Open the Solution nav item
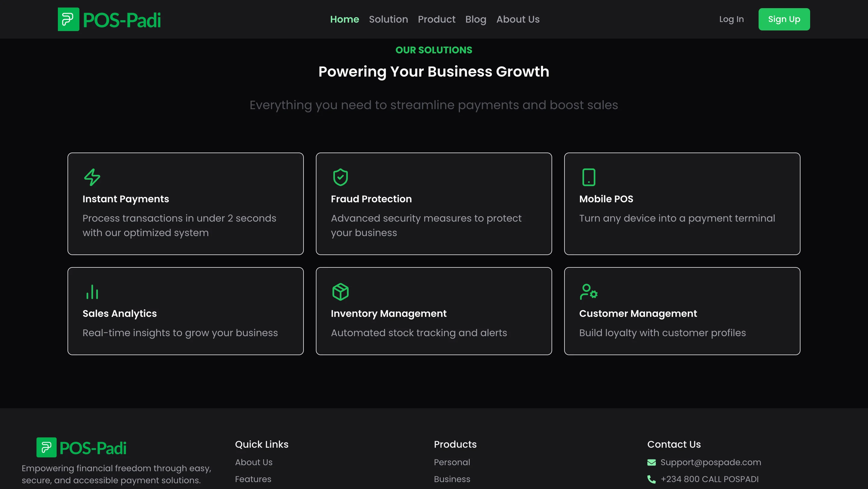868x489 pixels. coord(388,20)
